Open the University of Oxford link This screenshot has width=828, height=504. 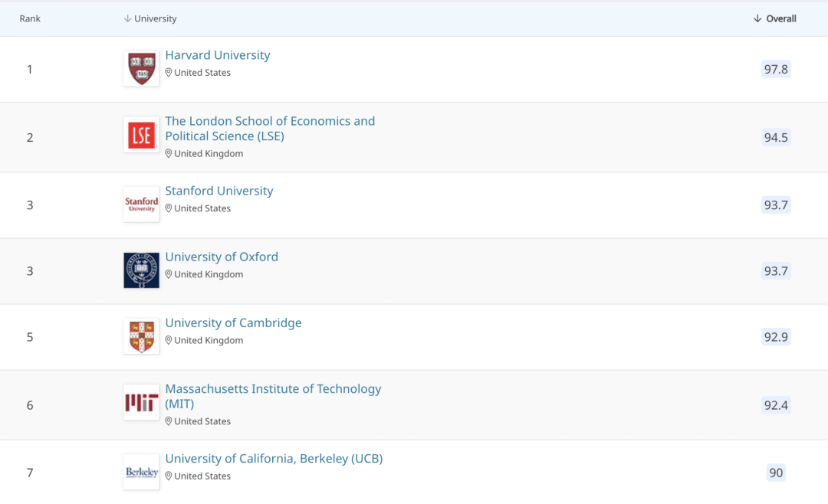(x=222, y=257)
